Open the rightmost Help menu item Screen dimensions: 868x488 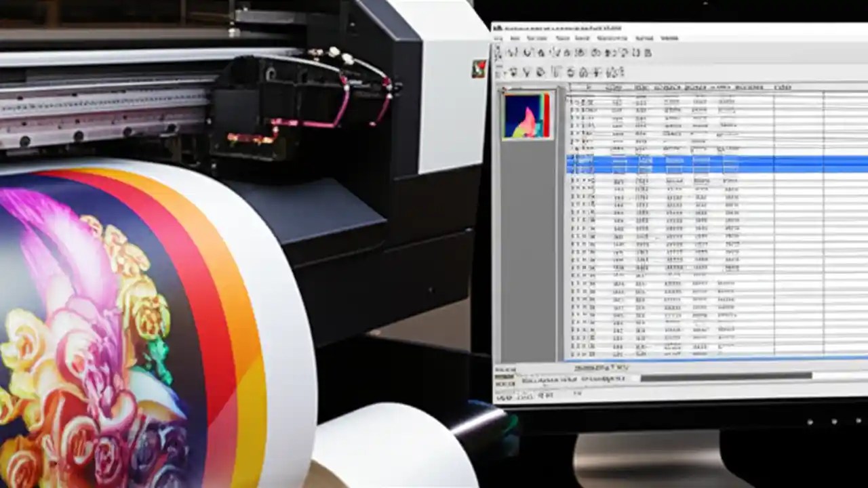(x=669, y=39)
